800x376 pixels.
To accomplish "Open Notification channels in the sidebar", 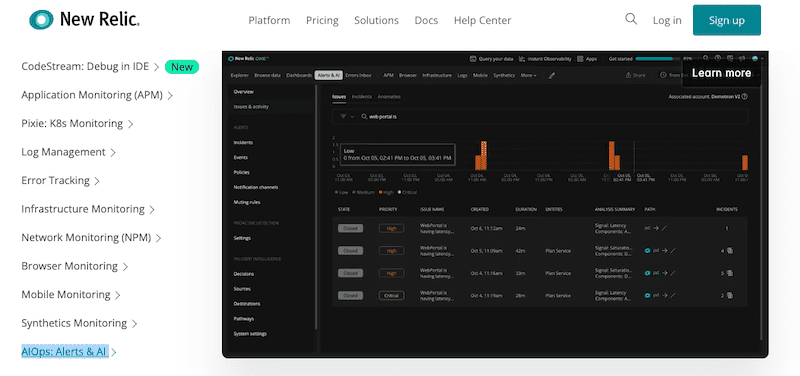I will (256, 187).
